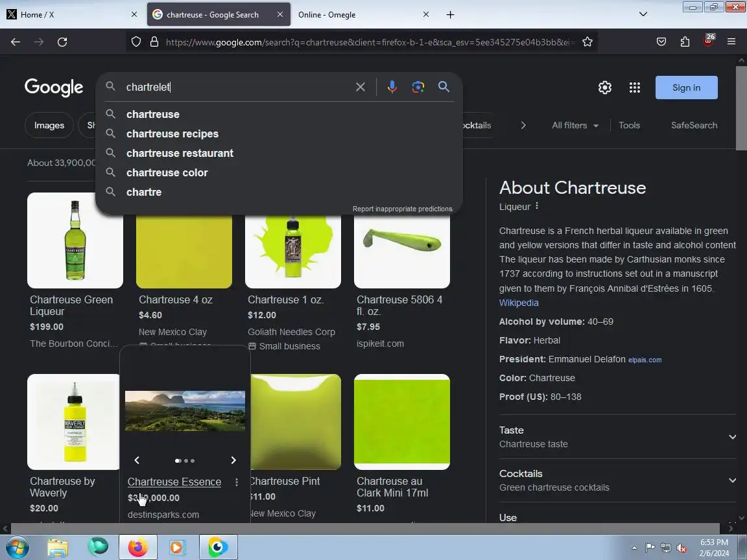Screen dimensions: 747x560
Task: Go back with the browser back arrow
Action: (16, 42)
